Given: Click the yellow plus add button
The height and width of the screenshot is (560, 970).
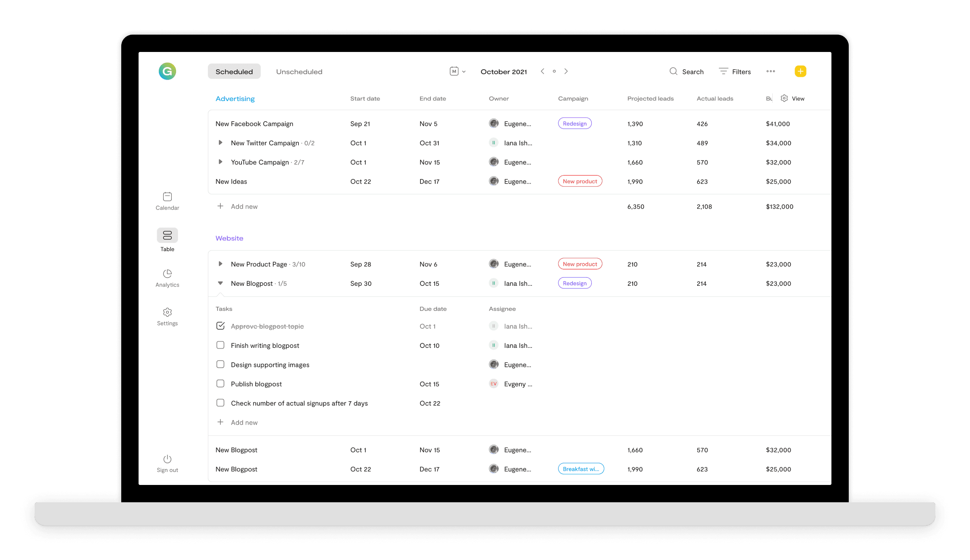Looking at the screenshot, I should (x=800, y=71).
